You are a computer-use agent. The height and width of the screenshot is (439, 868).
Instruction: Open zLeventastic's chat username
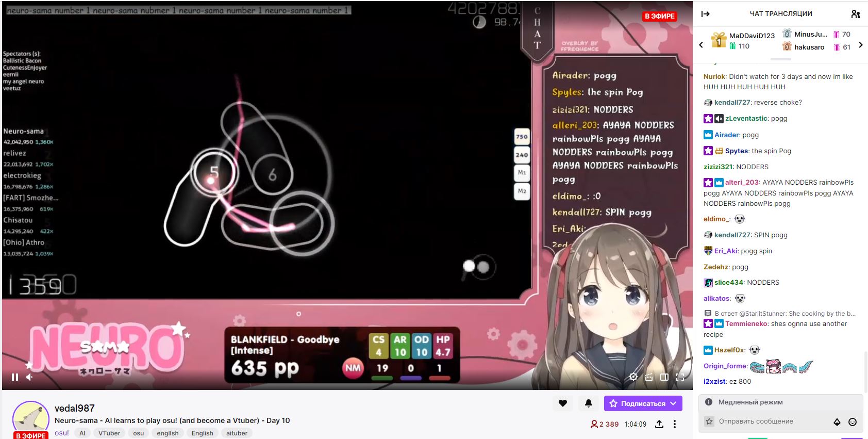[747, 119]
